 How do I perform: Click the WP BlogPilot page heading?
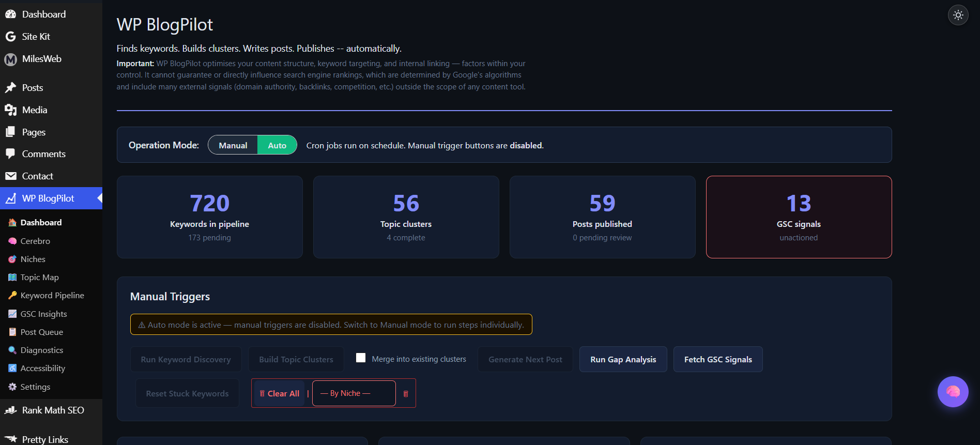coord(164,25)
